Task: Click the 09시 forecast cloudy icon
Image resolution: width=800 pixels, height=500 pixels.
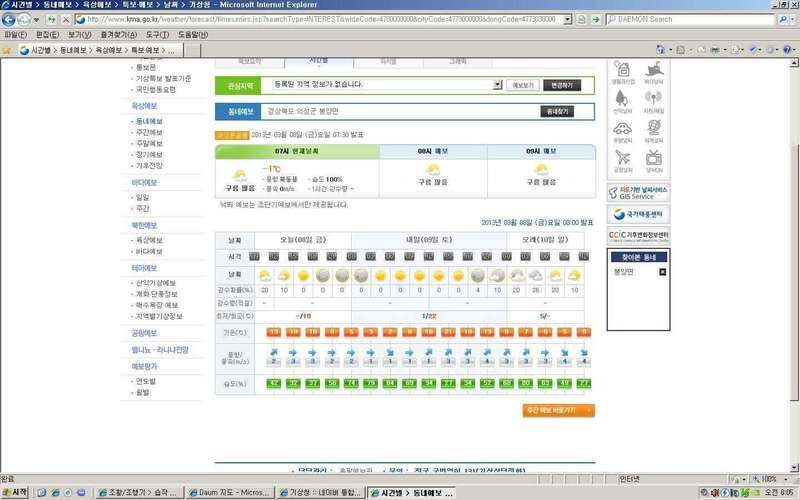Action: (541, 169)
